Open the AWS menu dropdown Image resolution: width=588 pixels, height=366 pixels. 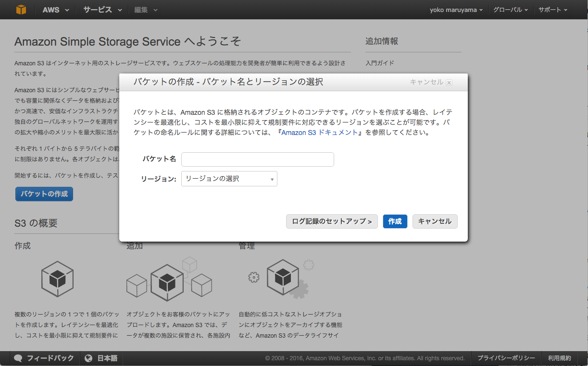point(56,10)
